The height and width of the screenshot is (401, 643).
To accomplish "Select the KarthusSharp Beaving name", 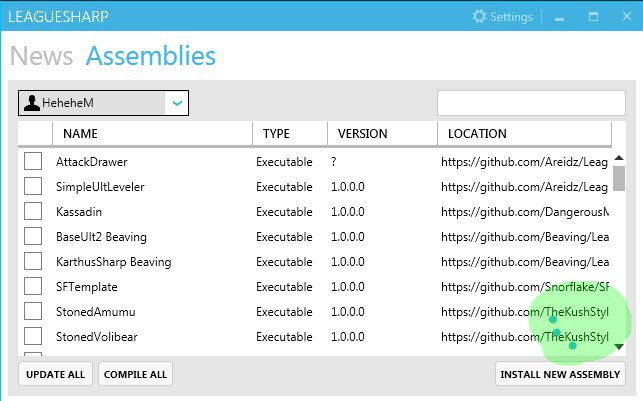I will click(114, 262).
